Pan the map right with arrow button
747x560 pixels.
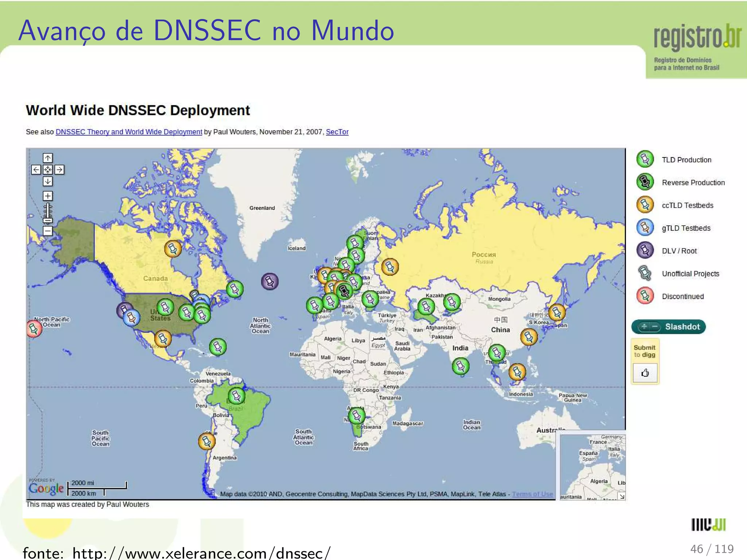[59, 170]
